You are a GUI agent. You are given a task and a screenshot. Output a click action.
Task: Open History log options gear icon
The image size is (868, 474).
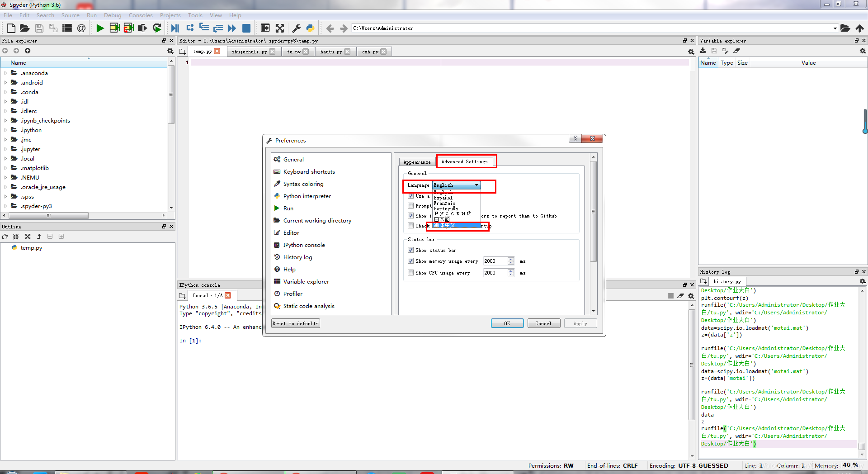pos(862,281)
